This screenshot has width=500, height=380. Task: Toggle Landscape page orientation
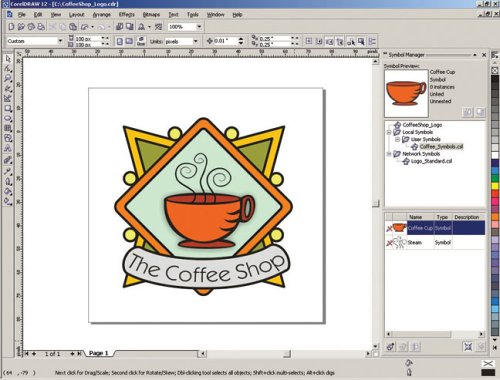(129, 41)
